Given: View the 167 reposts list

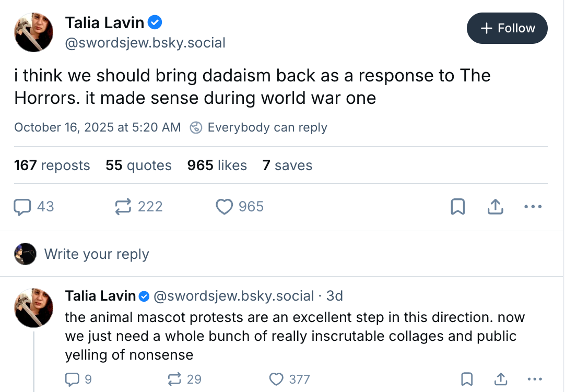Looking at the screenshot, I should point(52,165).
